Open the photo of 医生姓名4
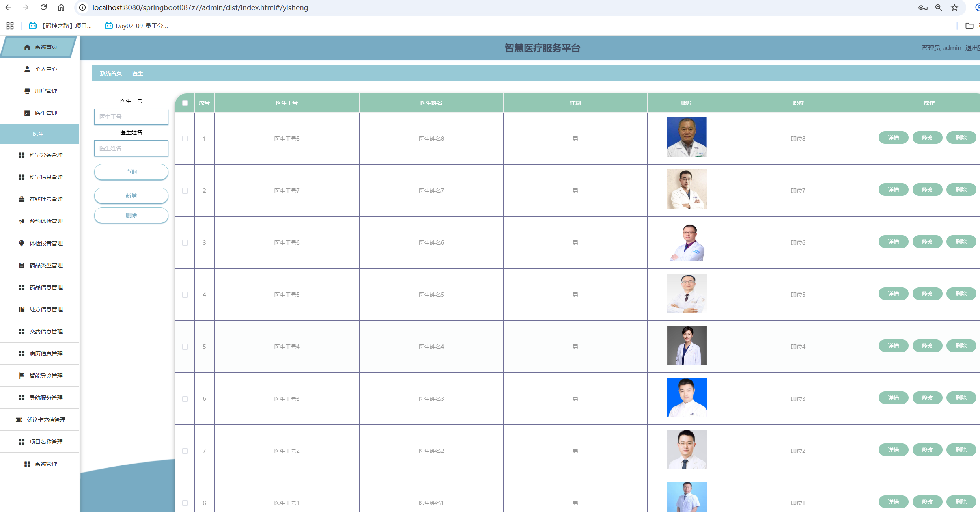This screenshot has width=980, height=512. (x=687, y=345)
